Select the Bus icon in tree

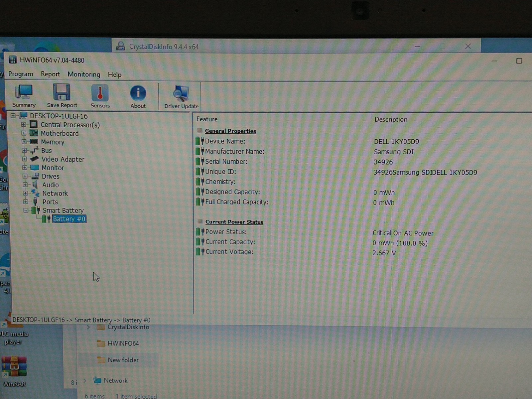point(34,150)
